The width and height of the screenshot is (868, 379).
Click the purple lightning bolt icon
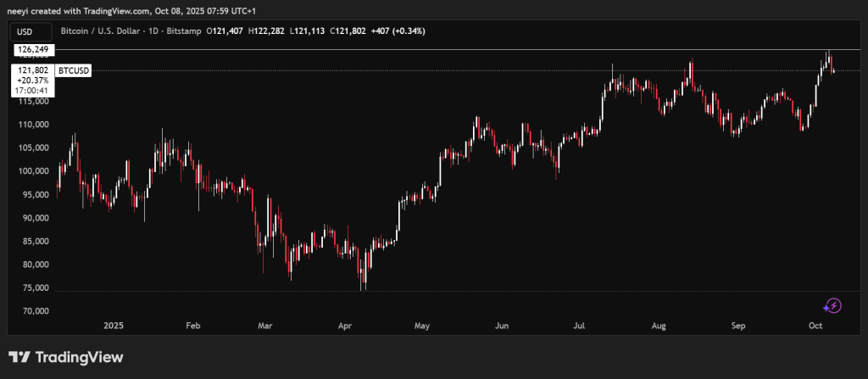pyautogui.click(x=832, y=305)
